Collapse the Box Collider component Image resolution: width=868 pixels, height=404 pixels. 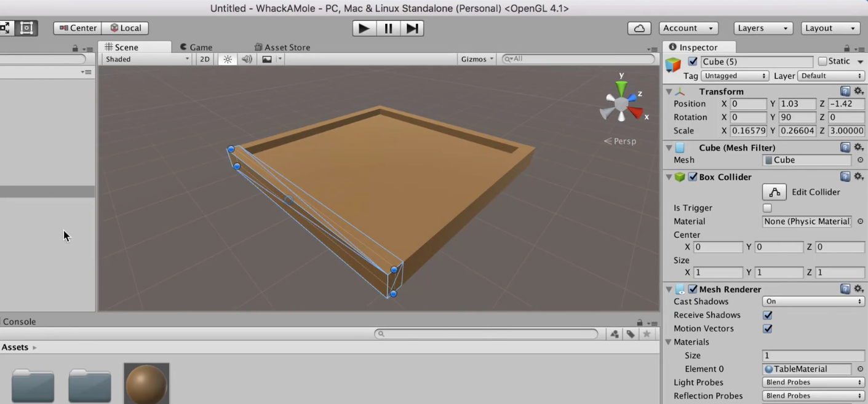pos(669,177)
